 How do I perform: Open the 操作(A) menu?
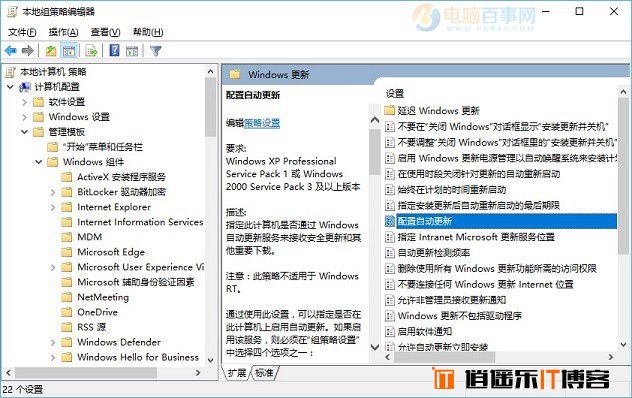click(x=63, y=32)
